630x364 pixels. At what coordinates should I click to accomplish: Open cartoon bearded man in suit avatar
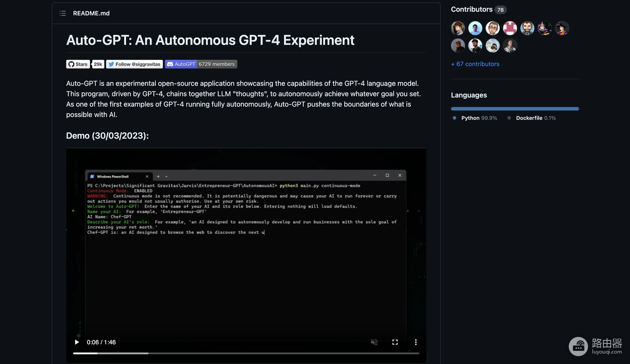tap(527, 28)
